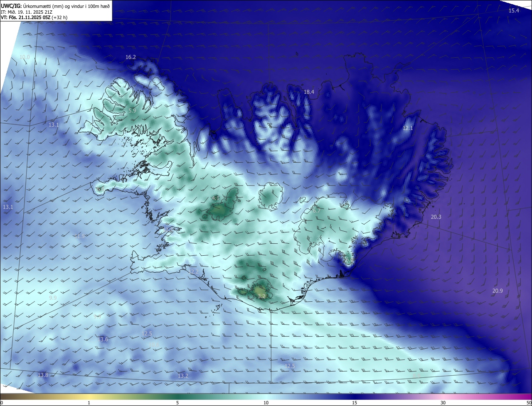Click the precipitable water color scale bar
532x406 pixels.
click(x=266, y=396)
